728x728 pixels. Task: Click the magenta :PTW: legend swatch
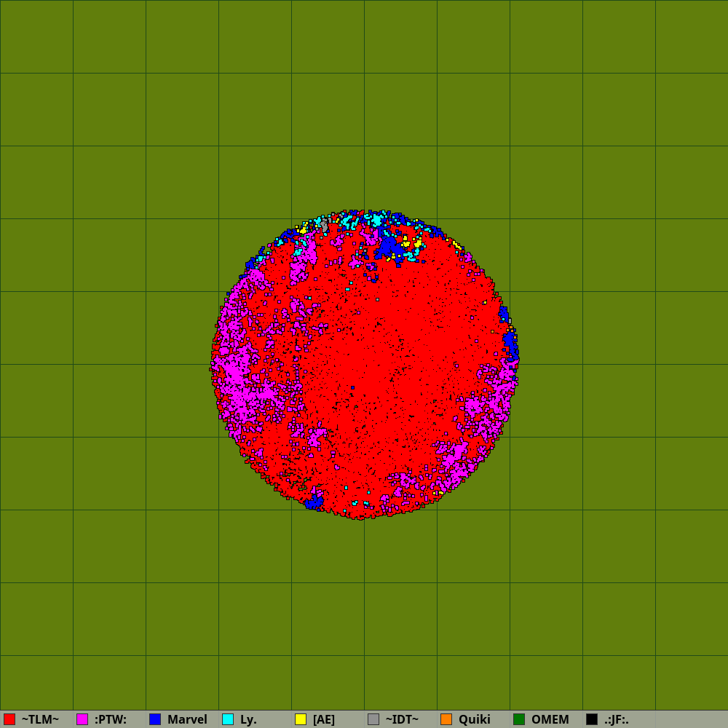[x=82, y=719]
